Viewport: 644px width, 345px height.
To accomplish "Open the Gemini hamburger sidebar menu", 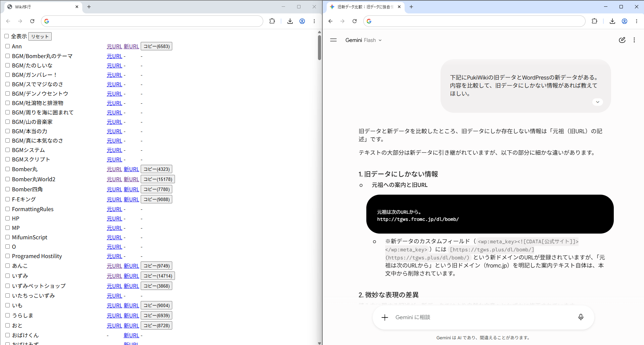I will [x=333, y=40].
